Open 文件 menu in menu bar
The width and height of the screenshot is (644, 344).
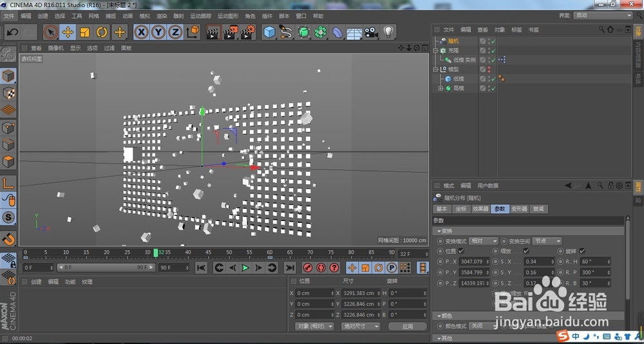tap(9, 16)
